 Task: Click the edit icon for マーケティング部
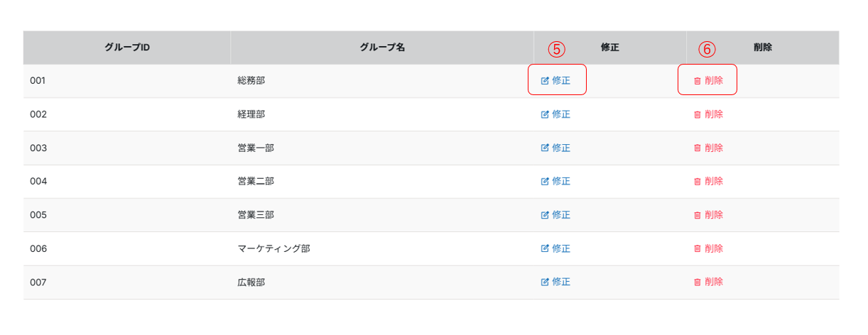pos(545,248)
